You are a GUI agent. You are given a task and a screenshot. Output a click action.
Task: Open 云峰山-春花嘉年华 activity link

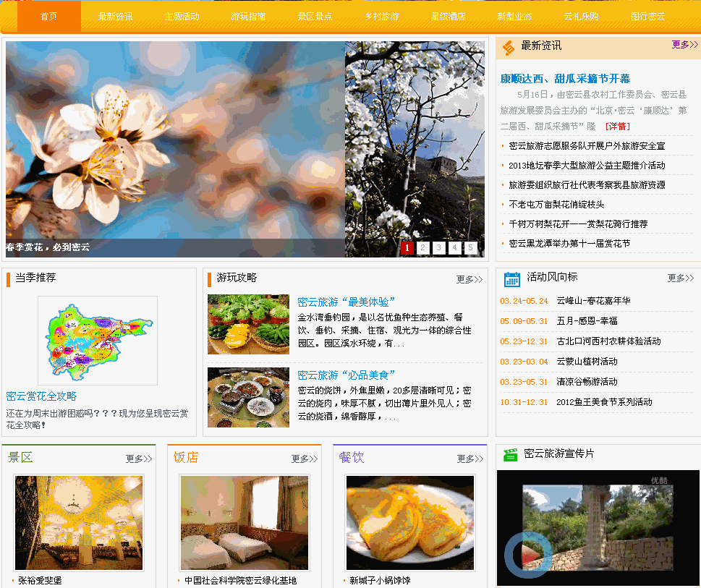coord(593,301)
